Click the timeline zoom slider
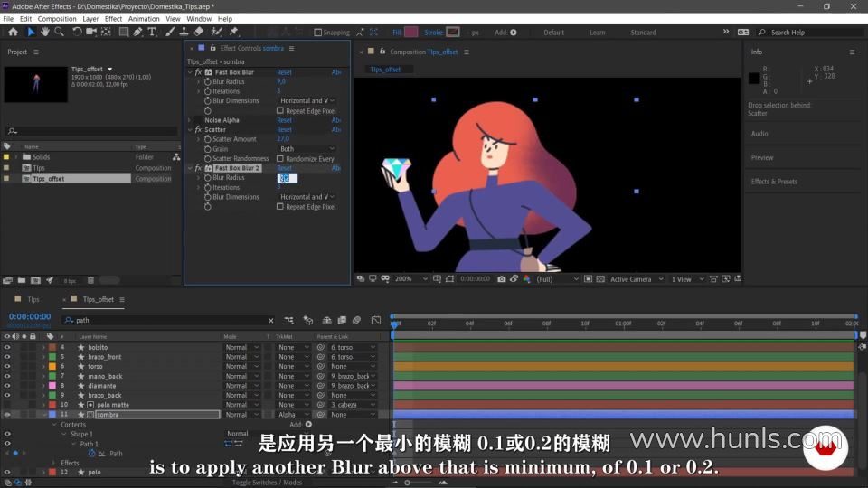This screenshot has height=488, width=868. point(407,483)
